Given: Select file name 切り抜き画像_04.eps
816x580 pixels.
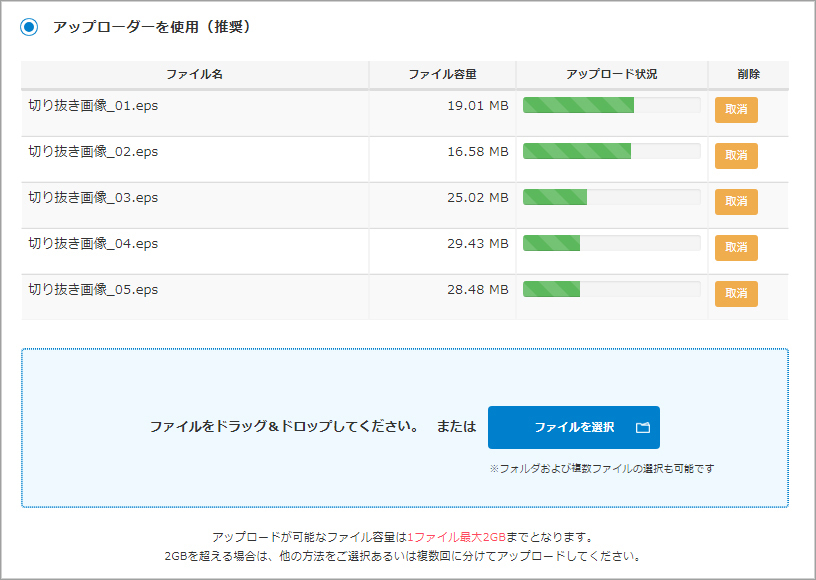Looking at the screenshot, I should 93,244.
